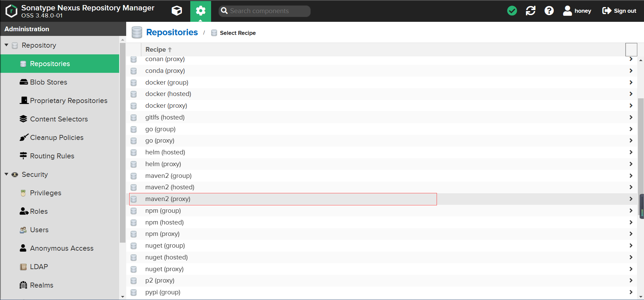Viewport: 644px width, 300px height.
Task: Click the chevron on nuget (hosted) row
Action: pyautogui.click(x=631, y=257)
